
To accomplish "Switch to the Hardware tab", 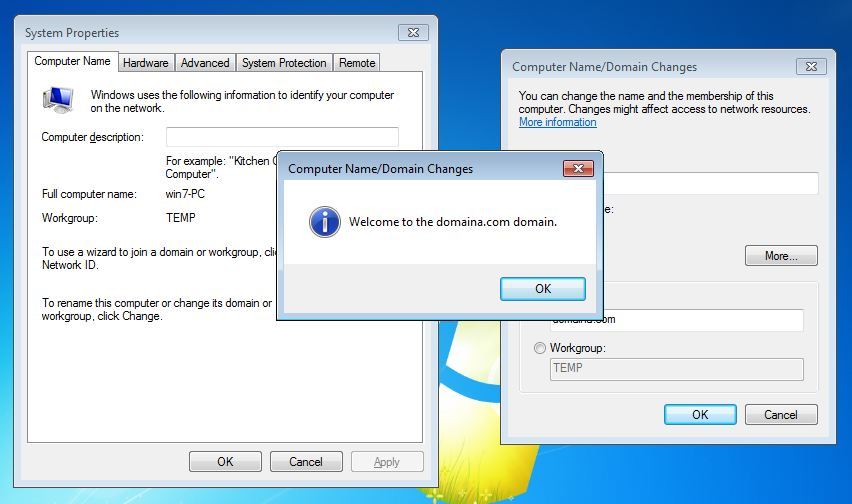I will (146, 62).
